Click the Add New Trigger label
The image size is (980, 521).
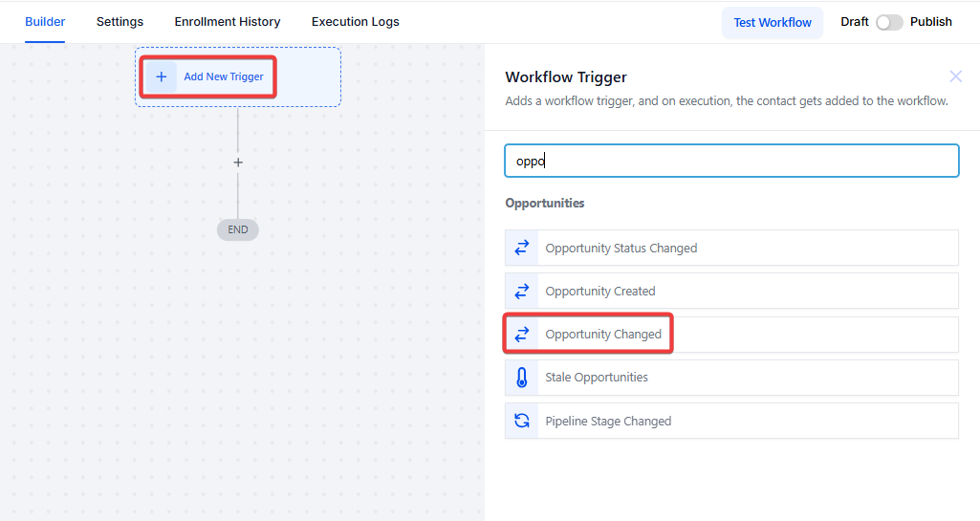coord(224,76)
